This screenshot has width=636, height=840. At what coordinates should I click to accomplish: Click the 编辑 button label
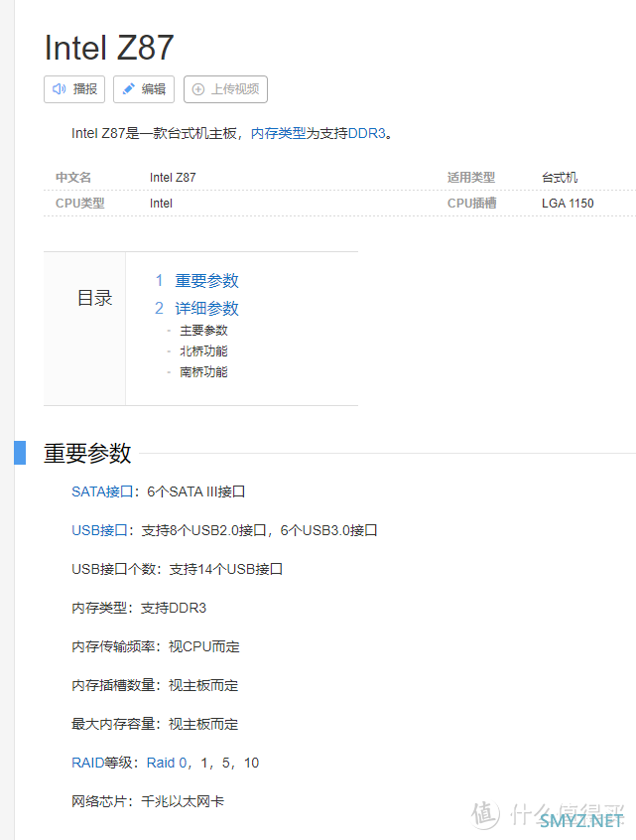[x=154, y=89]
